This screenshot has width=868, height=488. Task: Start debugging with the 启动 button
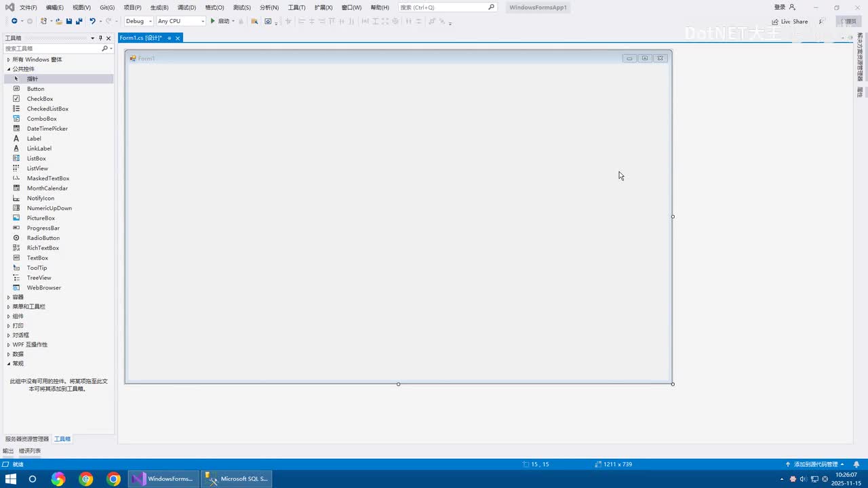point(220,21)
